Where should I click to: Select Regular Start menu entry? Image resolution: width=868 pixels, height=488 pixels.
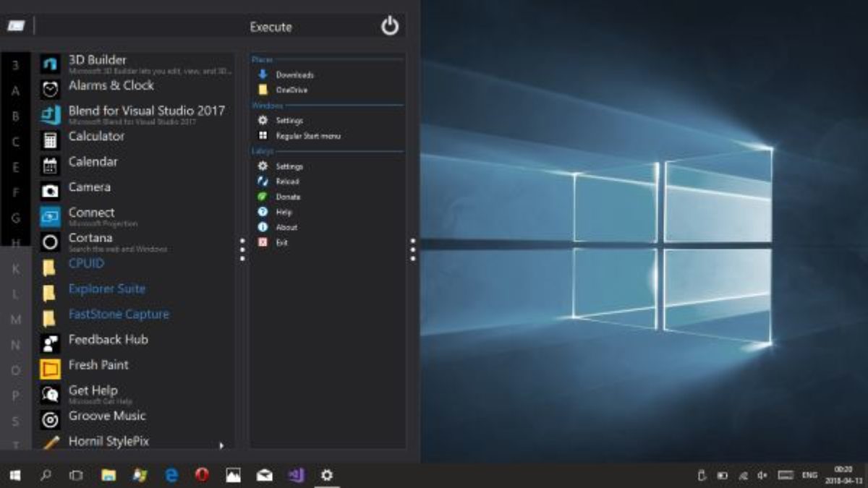tap(307, 136)
